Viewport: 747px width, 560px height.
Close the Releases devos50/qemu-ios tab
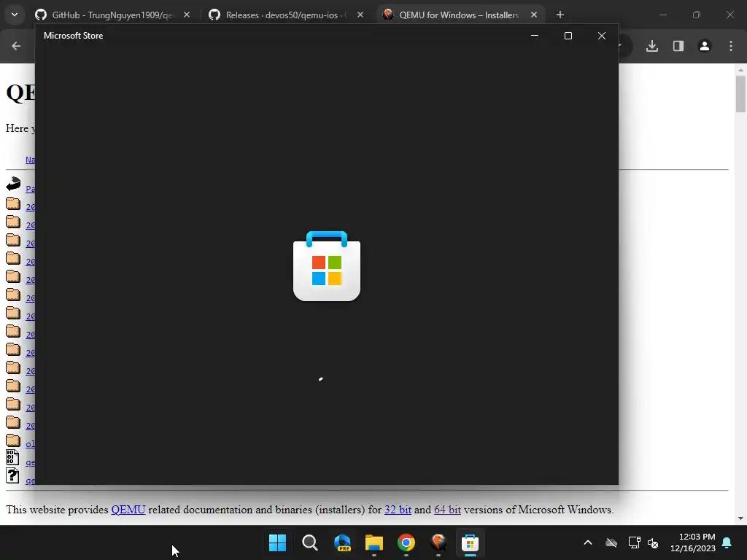[x=360, y=15]
